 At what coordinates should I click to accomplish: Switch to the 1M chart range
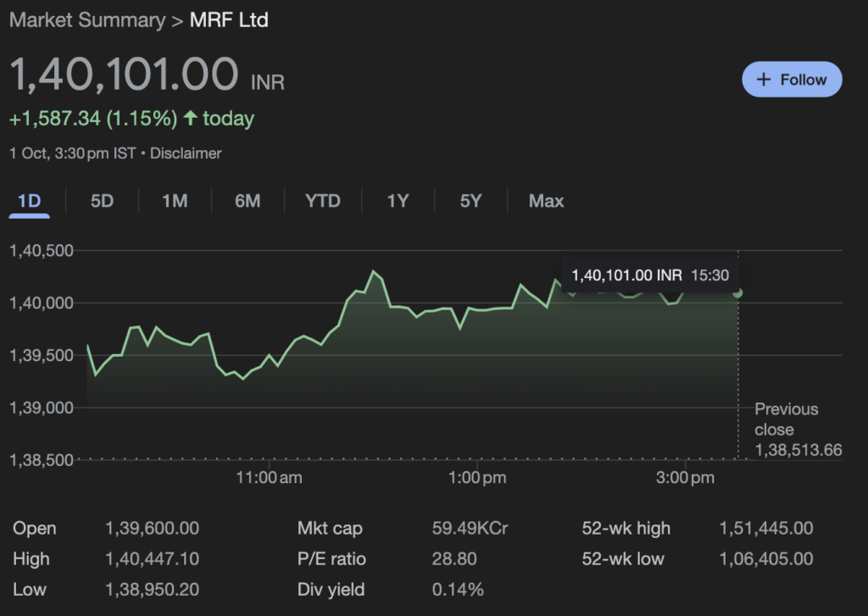pos(175,200)
